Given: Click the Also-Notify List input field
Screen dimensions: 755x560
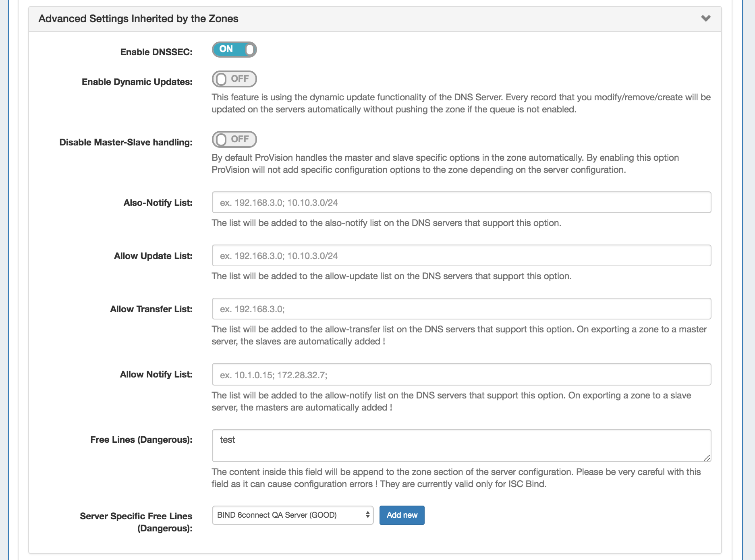Looking at the screenshot, I should [461, 202].
